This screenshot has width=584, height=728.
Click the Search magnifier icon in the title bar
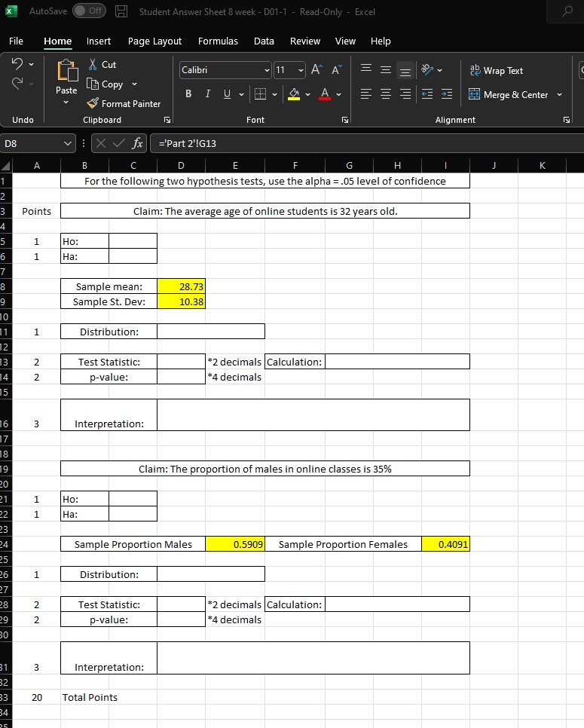(x=567, y=11)
